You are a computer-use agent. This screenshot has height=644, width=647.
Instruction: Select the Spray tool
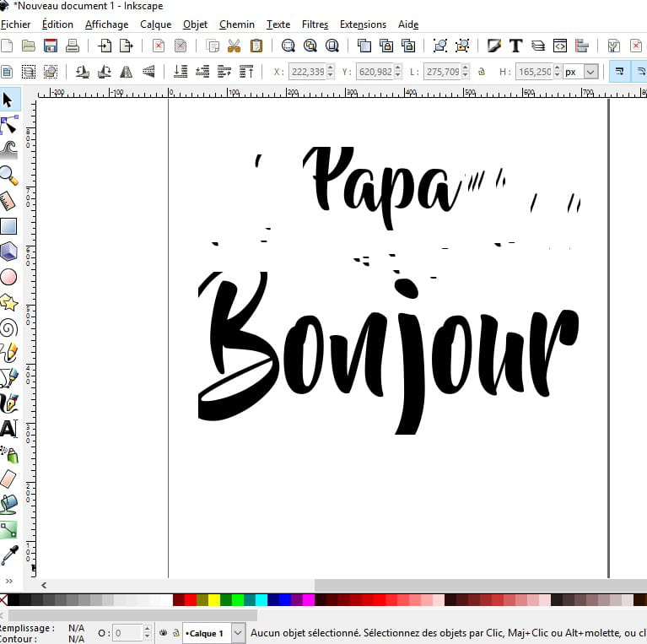[x=9, y=455]
